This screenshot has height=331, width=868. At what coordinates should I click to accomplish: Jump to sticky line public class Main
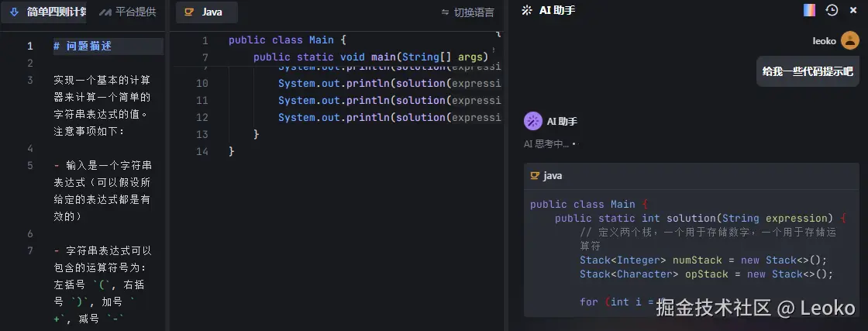[288, 40]
